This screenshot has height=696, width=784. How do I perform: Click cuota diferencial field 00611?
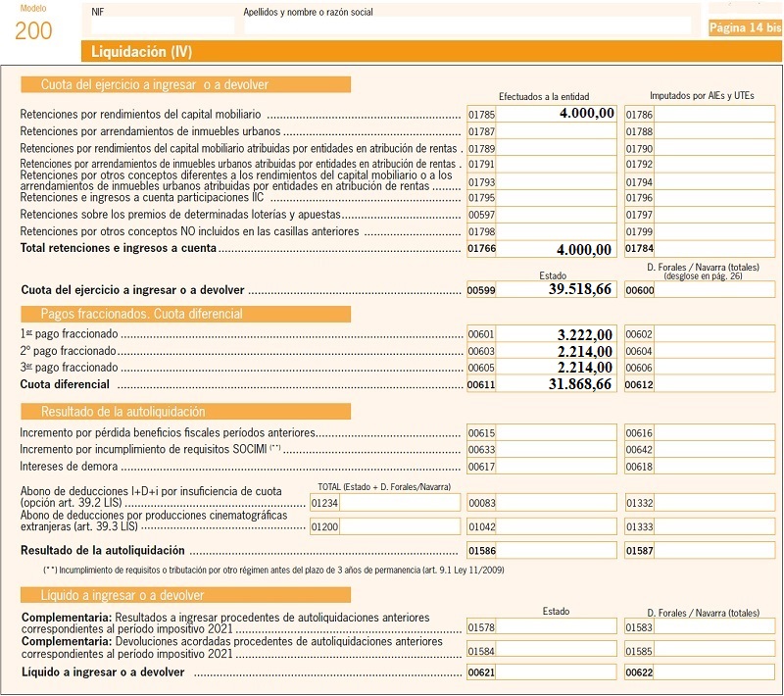[556, 384]
